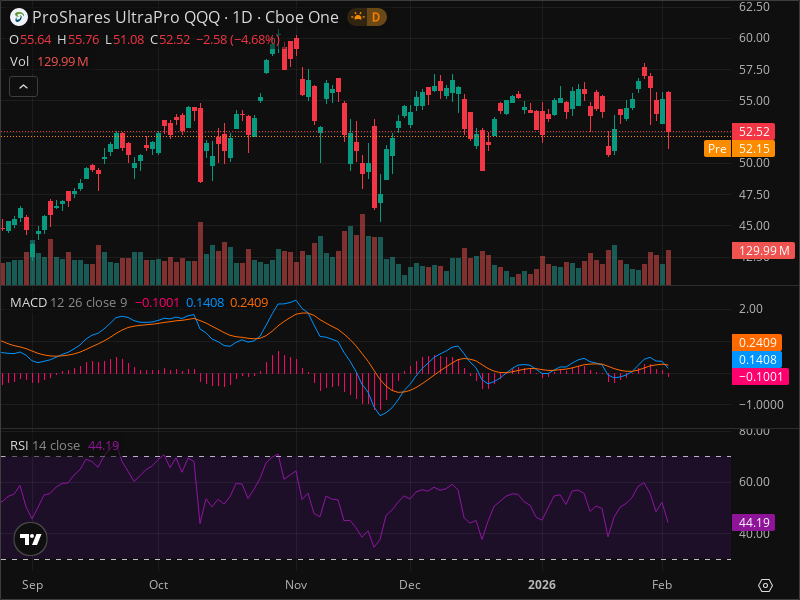Click the Dec time axis label
The width and height of the screenshot is (800, 600).
[x=410, y=585]
